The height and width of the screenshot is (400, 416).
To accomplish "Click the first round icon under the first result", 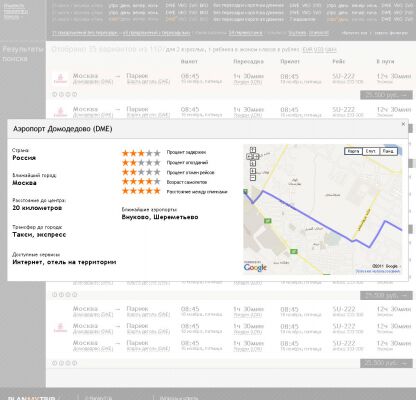I will coord(55,94).
